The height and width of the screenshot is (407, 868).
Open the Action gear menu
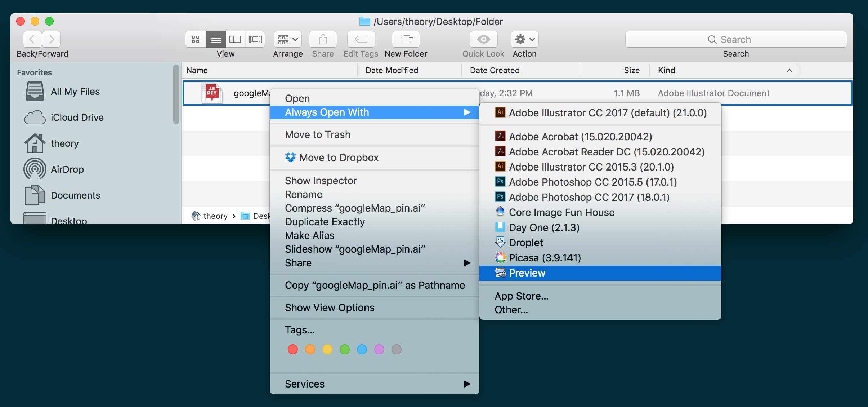[523, 39]
